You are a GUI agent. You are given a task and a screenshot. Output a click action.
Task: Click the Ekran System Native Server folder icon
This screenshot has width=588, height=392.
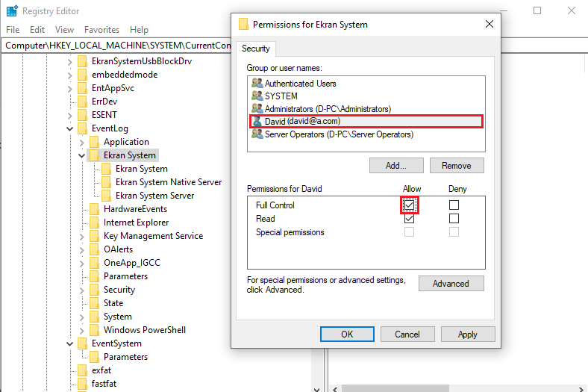[x=106, y=182]
